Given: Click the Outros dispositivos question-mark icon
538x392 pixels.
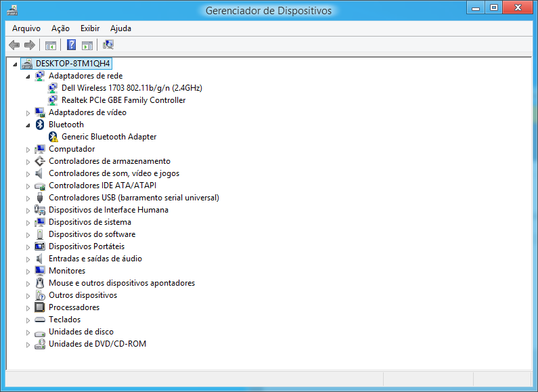Looking at the screenshot, I should [x=40, y=295].
